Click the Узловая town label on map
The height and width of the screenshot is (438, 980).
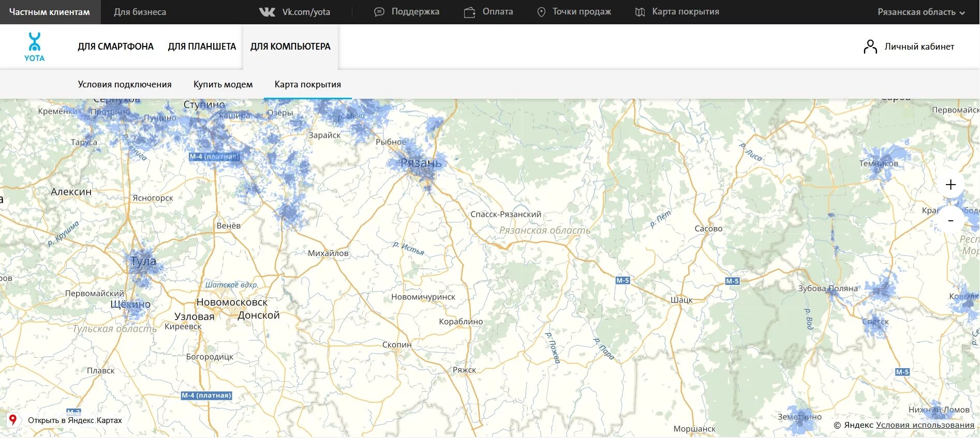pyautogui.click(x=194, y=316)
